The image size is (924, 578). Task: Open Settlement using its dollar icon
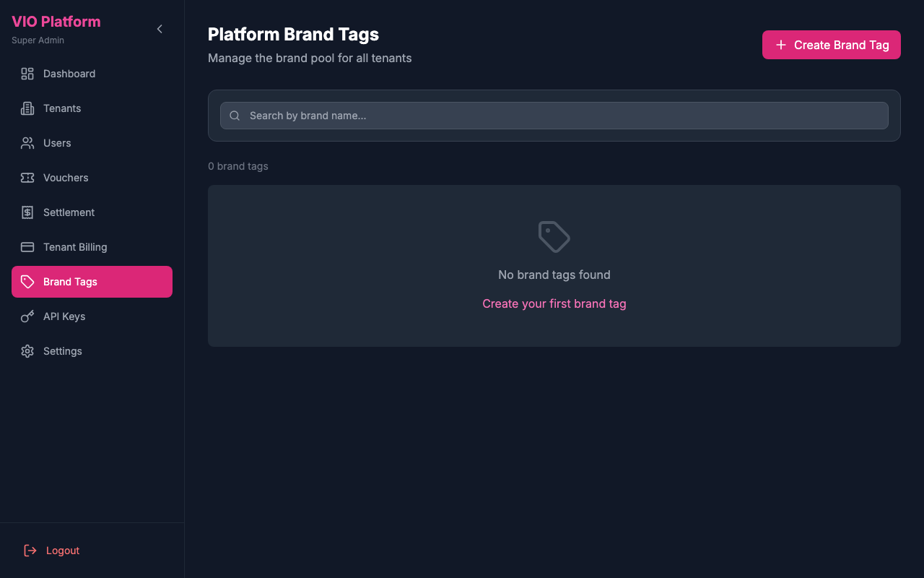pos(27,212)
